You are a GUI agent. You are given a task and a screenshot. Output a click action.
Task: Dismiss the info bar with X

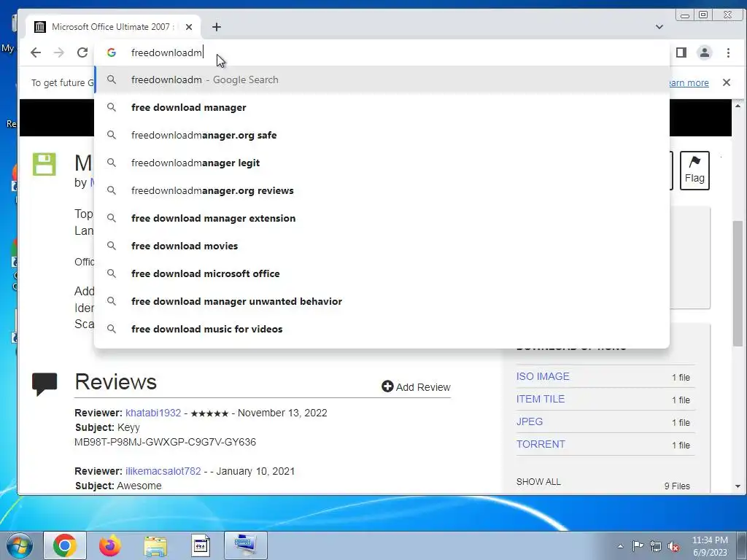point(727,82)
